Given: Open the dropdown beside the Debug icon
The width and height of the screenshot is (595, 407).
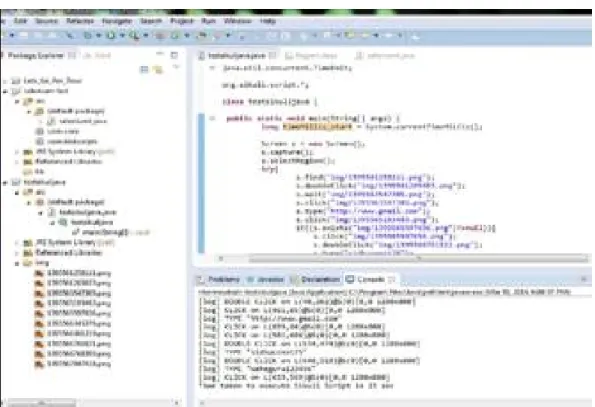Looking at the screenshot, I should tap(99, 36).
